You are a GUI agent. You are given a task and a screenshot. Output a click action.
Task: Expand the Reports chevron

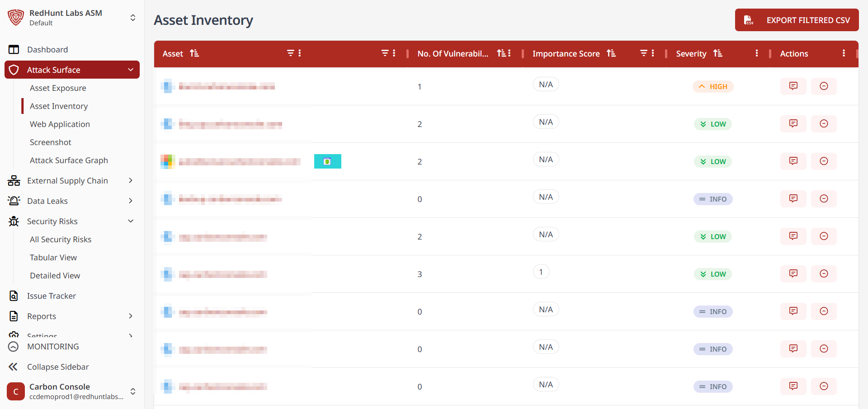point(131,316)
